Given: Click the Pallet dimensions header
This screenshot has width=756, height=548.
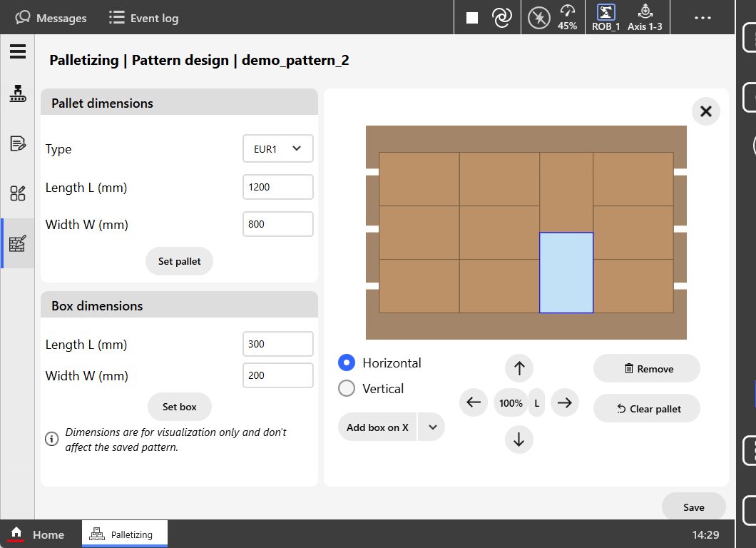Looking at the screenshot, I should pyautogui.click(x=179, y=103).
